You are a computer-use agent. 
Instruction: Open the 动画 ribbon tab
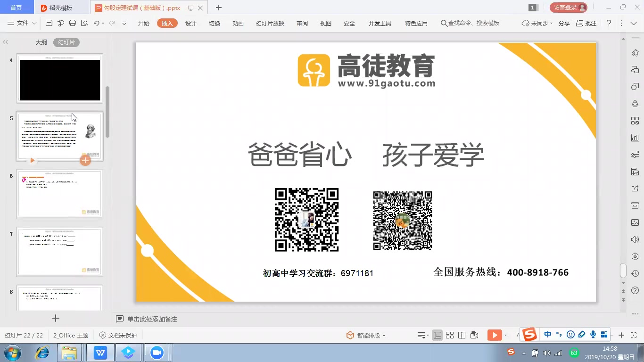point(238,23)
